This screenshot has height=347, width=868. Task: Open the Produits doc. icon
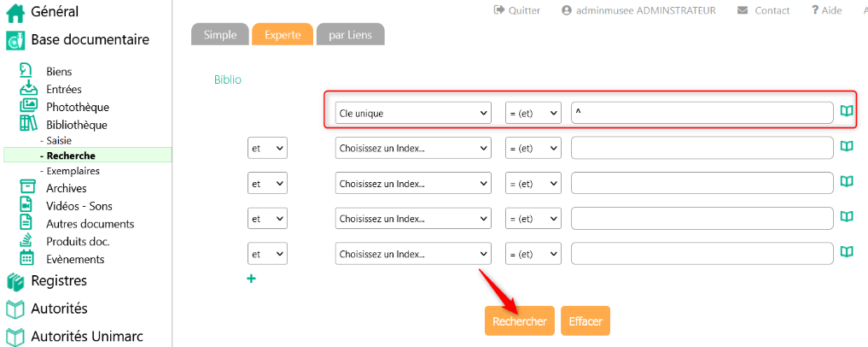click(x=28, y=241)
